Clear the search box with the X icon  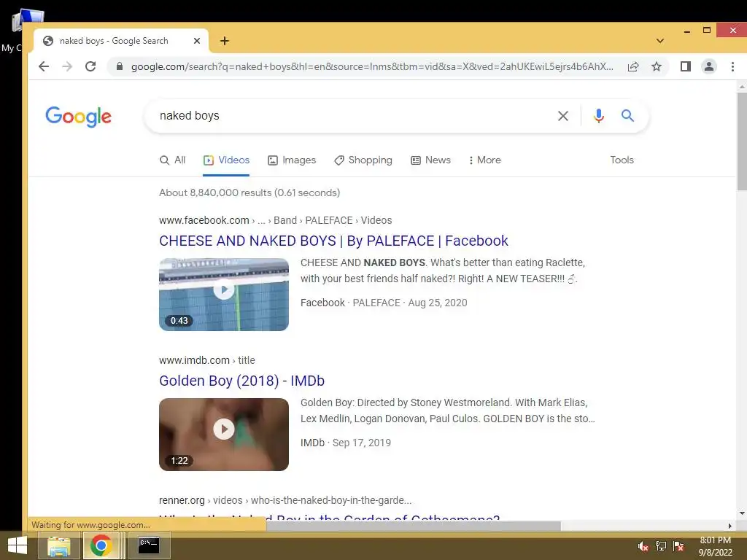[562, 116]
